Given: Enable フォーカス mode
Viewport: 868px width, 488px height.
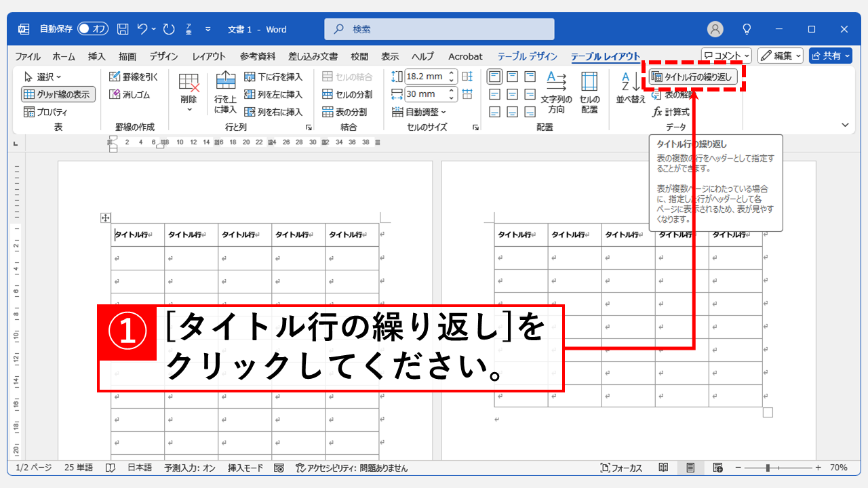Looking at the screenshot, I should [x=621, y=468].
